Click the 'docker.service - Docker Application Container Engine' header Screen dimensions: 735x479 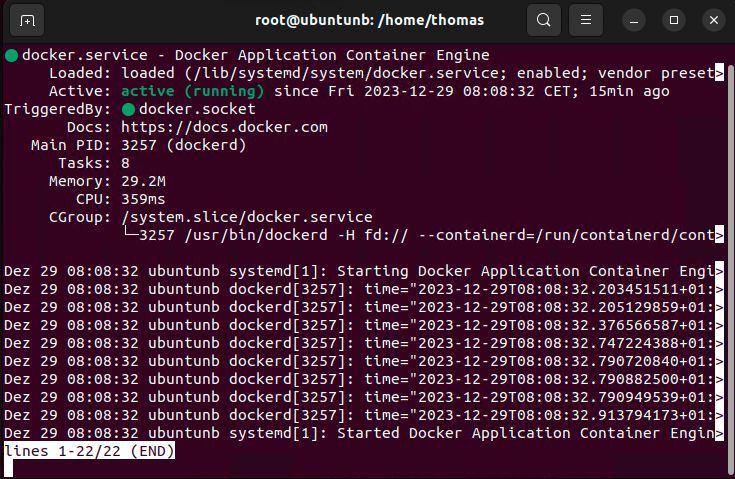256,55
